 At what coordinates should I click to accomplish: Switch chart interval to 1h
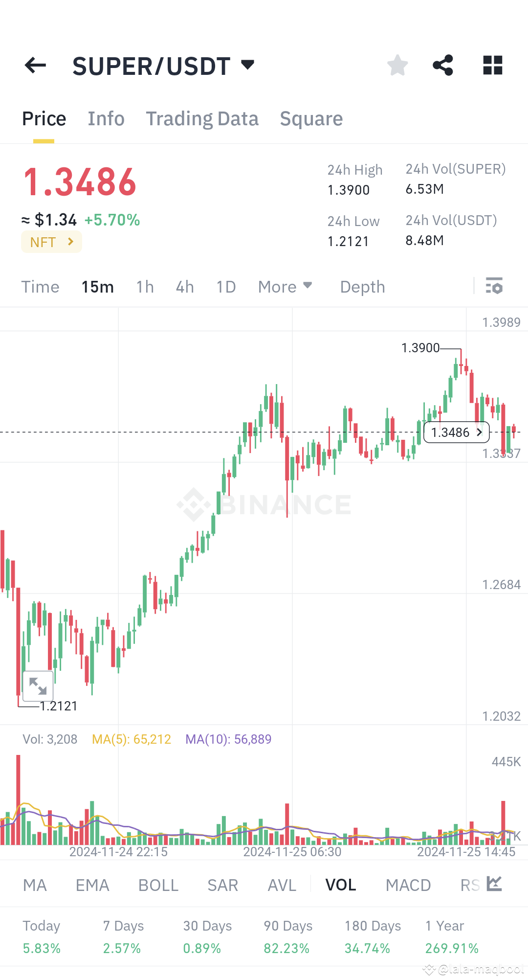coord(145,287)
